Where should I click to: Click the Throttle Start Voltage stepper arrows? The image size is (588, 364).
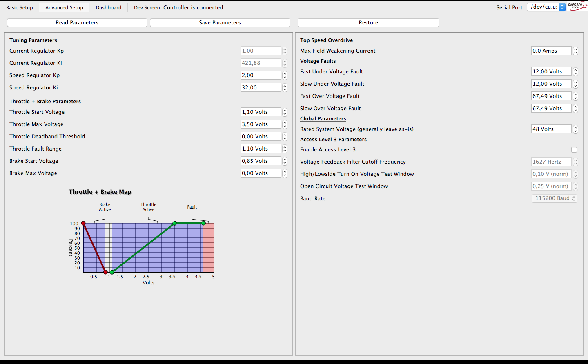coord(285,112)
